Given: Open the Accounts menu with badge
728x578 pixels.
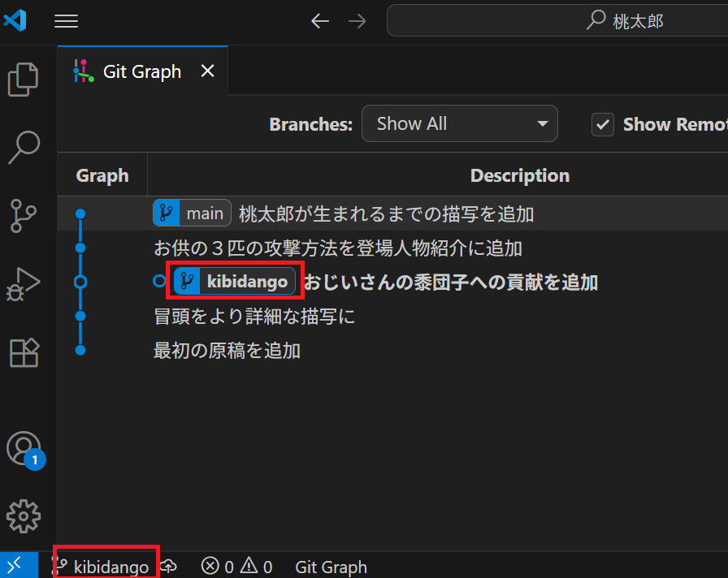Looking at the screenshot, I should click(25, 450).
